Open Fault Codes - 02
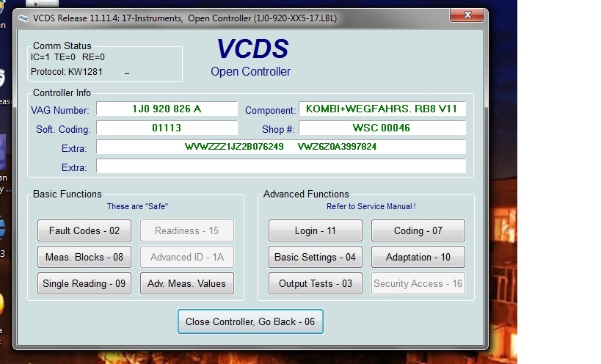Viewport: 601px width, 364px height. click(x=84, y=230)
